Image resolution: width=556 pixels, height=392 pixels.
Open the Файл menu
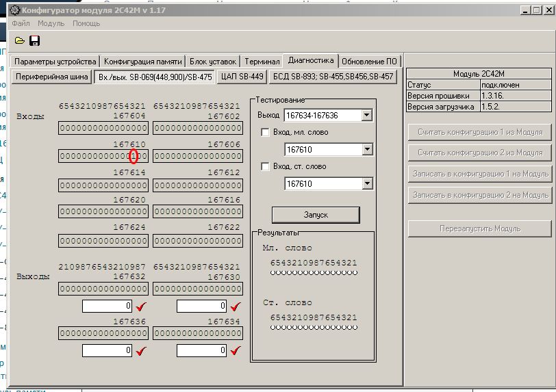21,23
